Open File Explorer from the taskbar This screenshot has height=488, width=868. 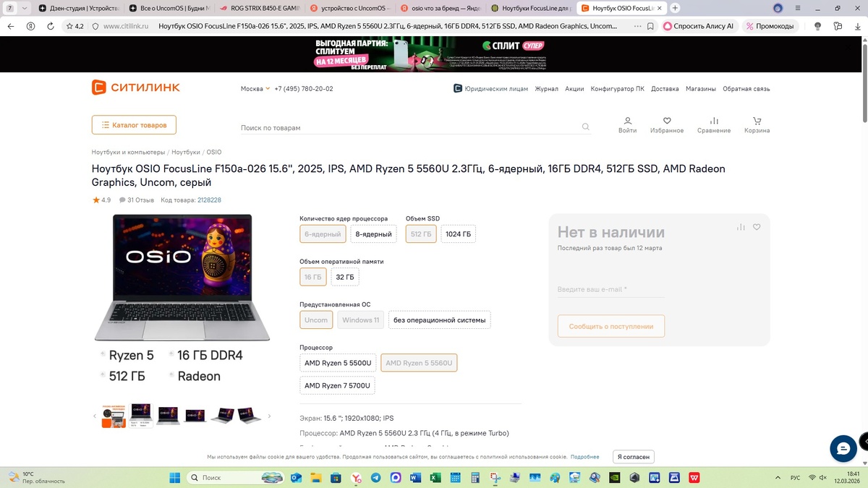click(315, 478)
